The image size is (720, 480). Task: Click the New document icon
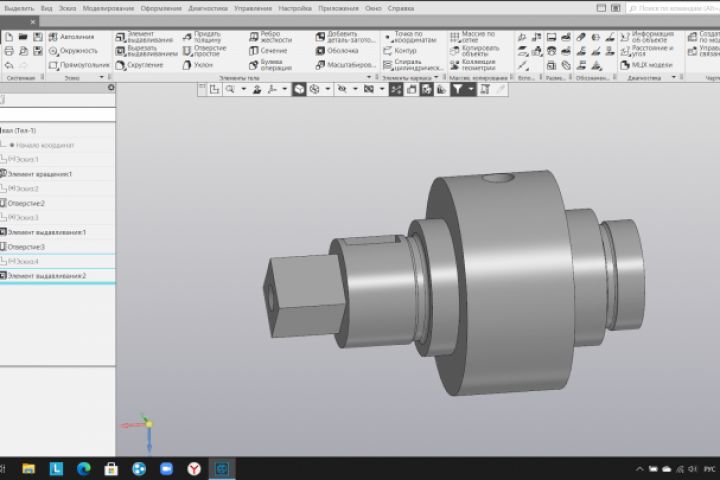[9, 37]
